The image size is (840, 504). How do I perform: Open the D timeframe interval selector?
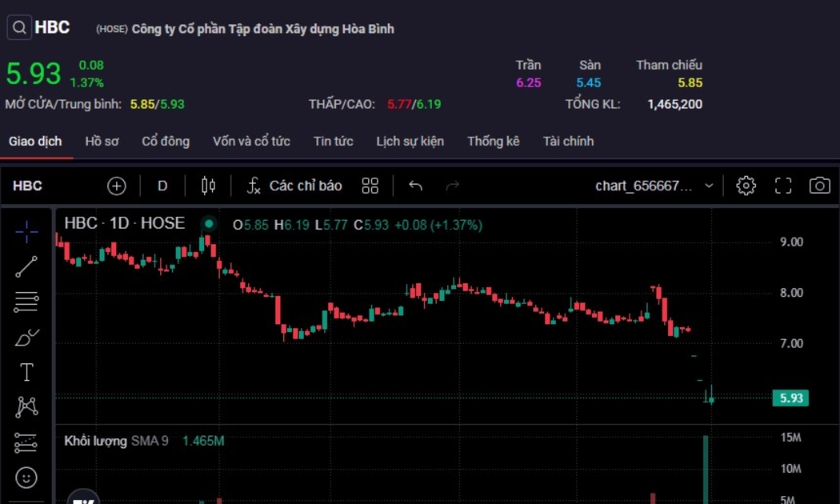[162, 186]
